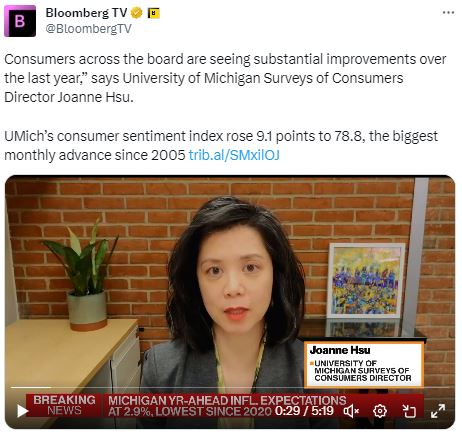Click the video thumbnail center
The width and height of the screenshot is (462, 436).
(230, 302)
